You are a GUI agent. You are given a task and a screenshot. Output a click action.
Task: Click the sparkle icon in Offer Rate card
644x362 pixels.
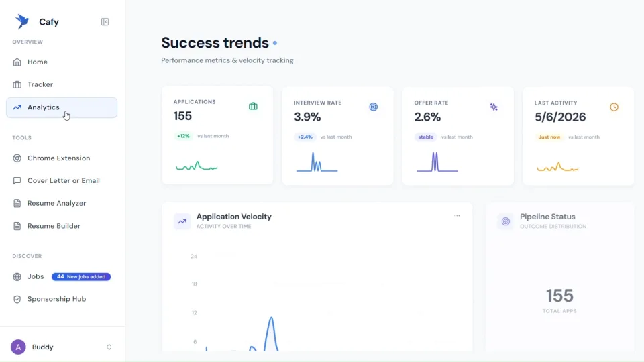click(494, 107)
